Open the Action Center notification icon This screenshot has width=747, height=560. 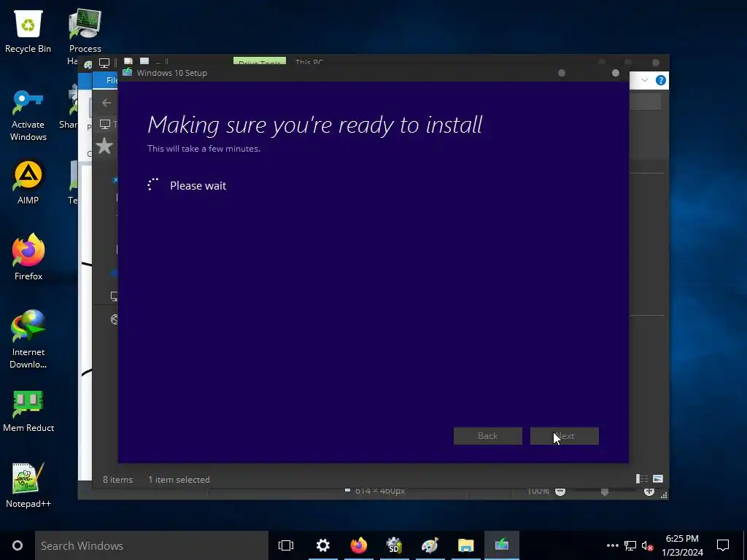(723, 545)
